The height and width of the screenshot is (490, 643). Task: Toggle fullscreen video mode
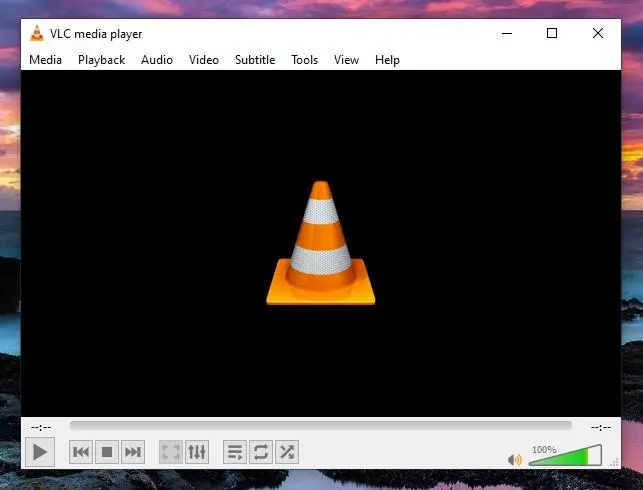tap(171, 452)
